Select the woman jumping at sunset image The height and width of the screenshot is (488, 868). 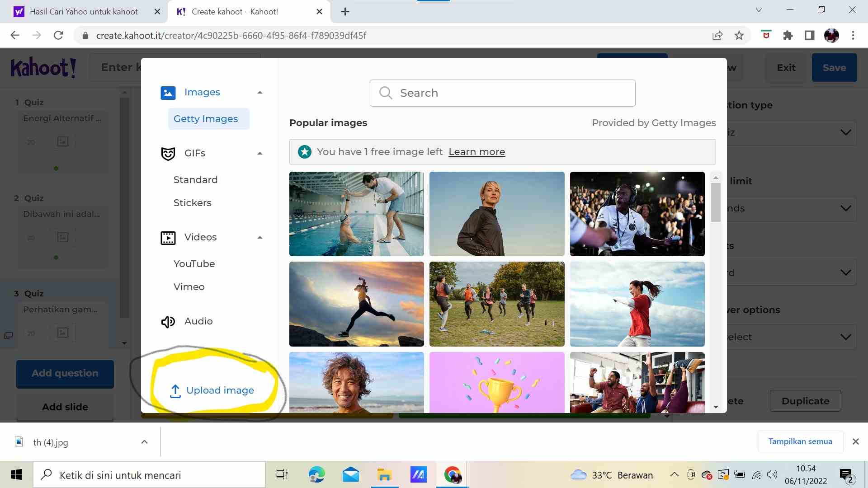pos(356,304)
